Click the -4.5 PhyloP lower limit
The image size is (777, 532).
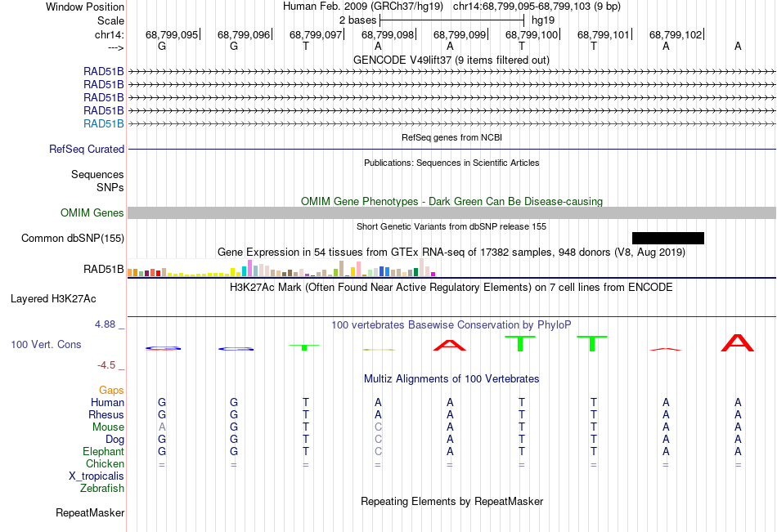pyautogui.click(x=106, y=365)
